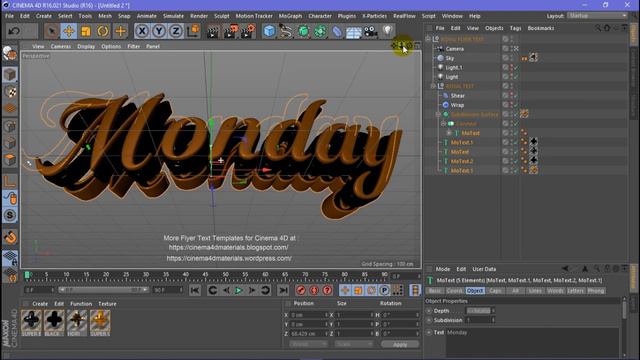Viewport: 640px width, 360px height.
Task: Go to end of animation
Action: [283, 291]
